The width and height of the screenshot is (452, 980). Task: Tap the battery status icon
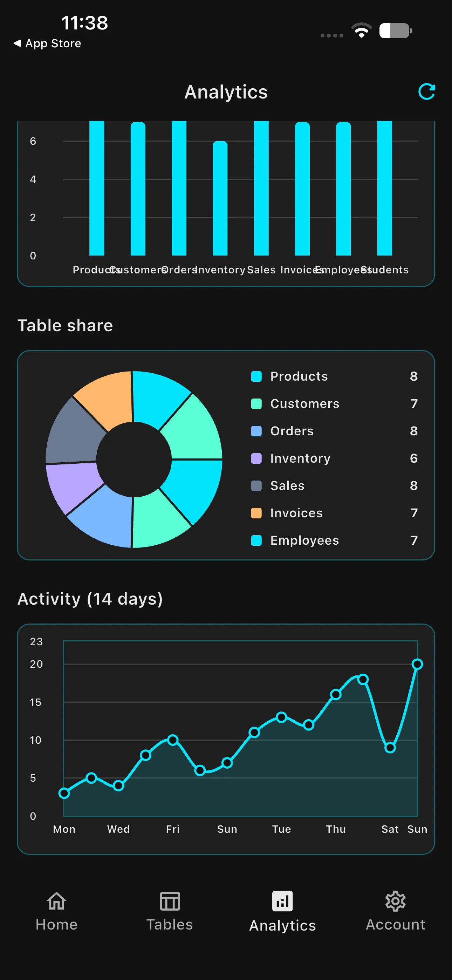[x=396, y=31]
